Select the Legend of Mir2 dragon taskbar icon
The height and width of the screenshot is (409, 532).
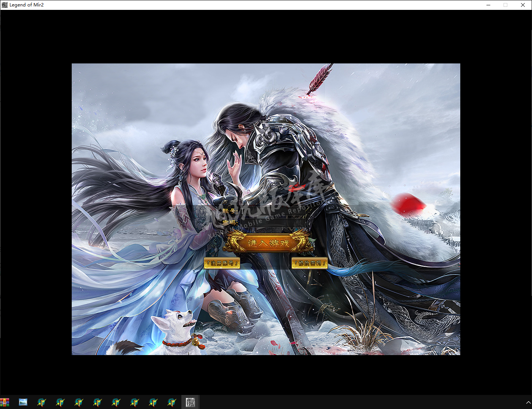tap(190, 402)
